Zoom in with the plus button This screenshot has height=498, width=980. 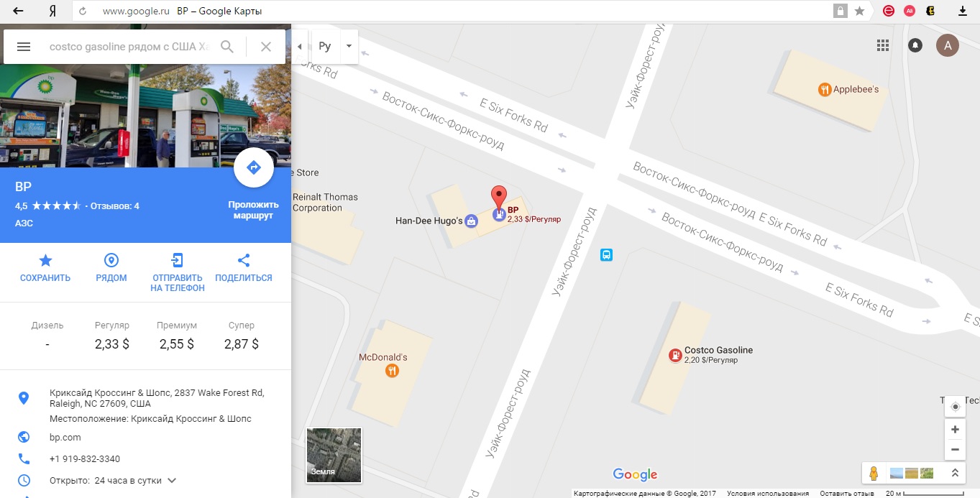tap(955, 430)
